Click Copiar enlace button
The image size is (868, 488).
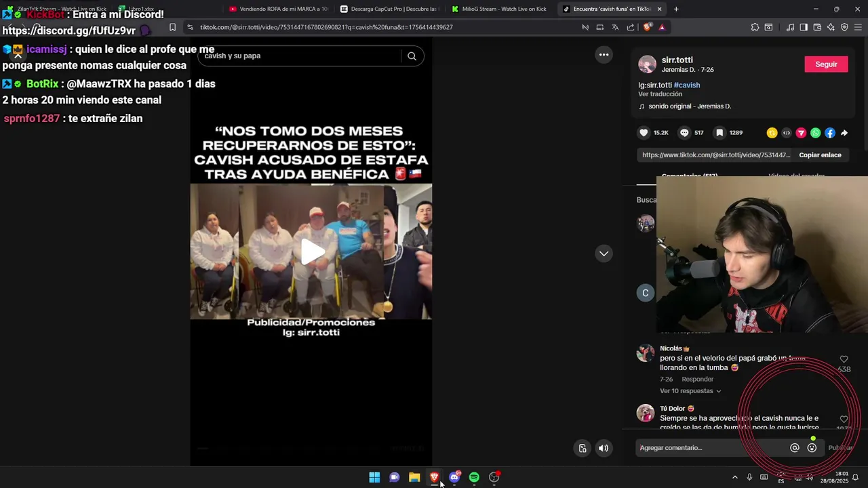pos(820,155)
